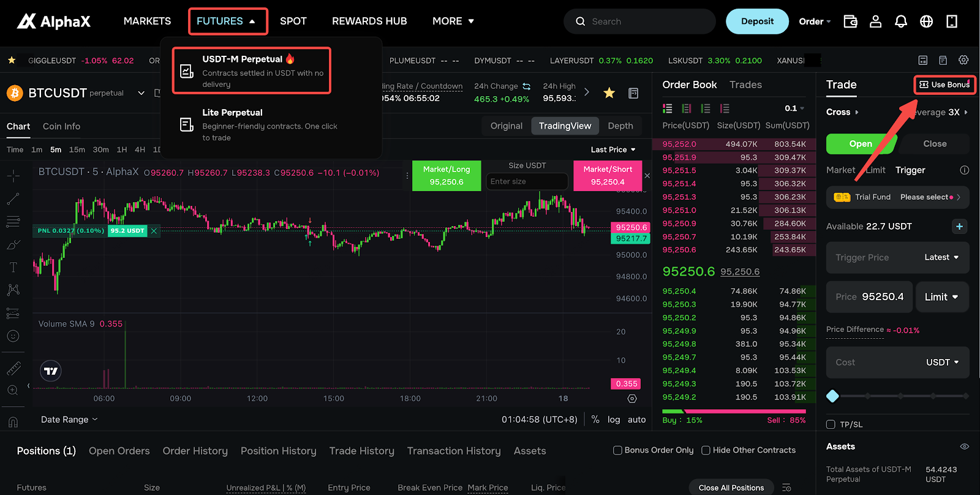The height and width of the screenshot is (495, 980).
Task: Open the user profile icon
Action: tap(876, 21)
